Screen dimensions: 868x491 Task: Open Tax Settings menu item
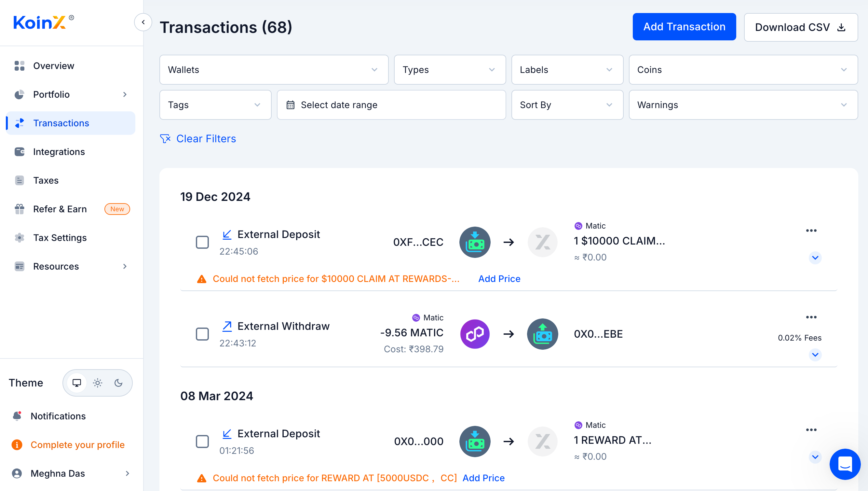60,238
